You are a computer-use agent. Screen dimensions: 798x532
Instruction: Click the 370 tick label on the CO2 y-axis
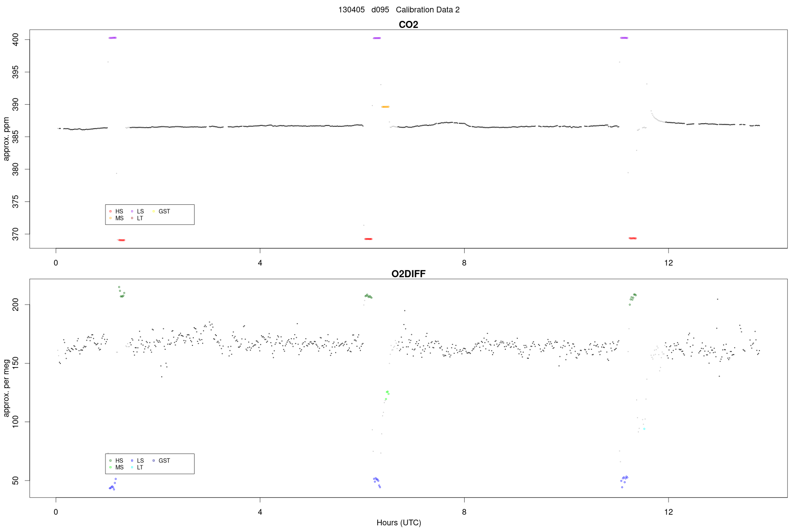[x=16, y=234]
